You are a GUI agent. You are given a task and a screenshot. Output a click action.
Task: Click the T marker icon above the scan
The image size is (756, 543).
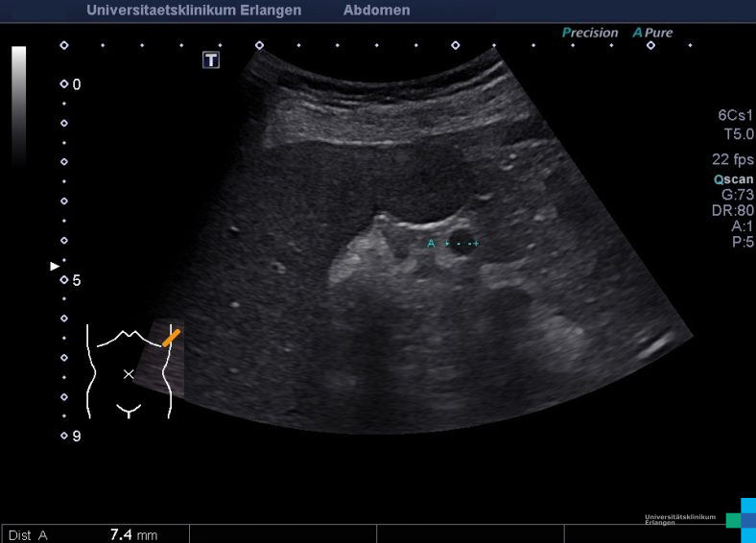[211, 60]
